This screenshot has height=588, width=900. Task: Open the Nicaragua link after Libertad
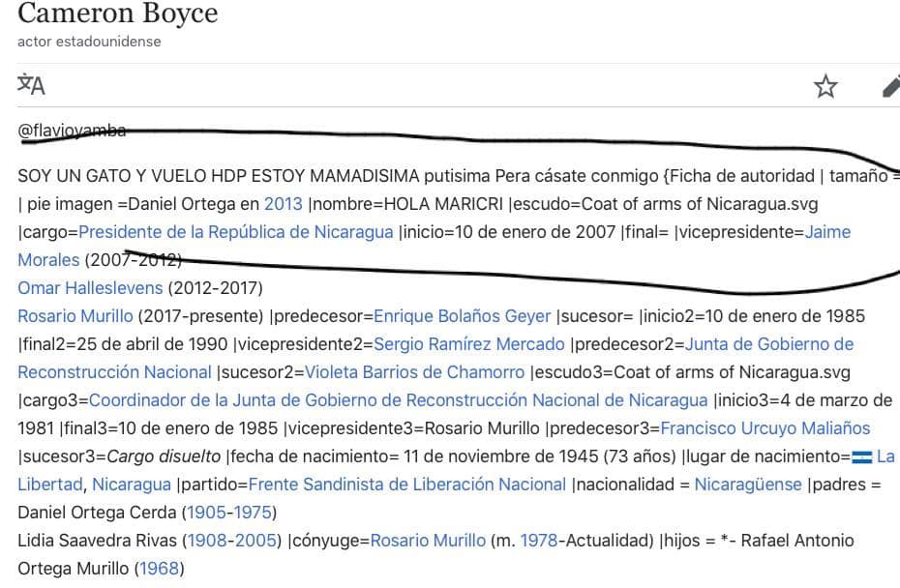point(132,485)
